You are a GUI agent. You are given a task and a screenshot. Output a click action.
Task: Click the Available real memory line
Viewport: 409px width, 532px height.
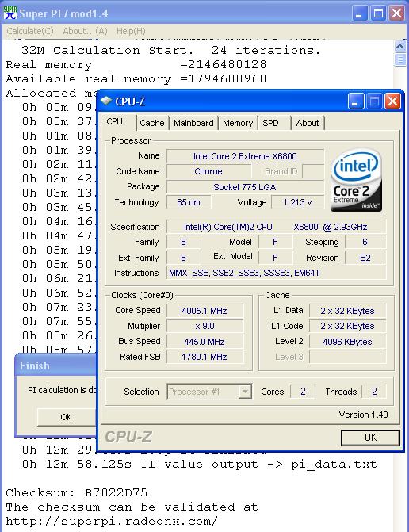point(136,78)
